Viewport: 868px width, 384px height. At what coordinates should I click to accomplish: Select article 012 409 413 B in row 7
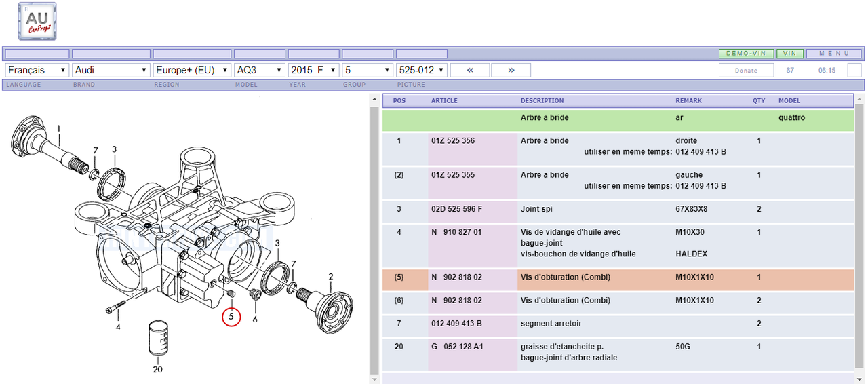(x=457, y=324)
